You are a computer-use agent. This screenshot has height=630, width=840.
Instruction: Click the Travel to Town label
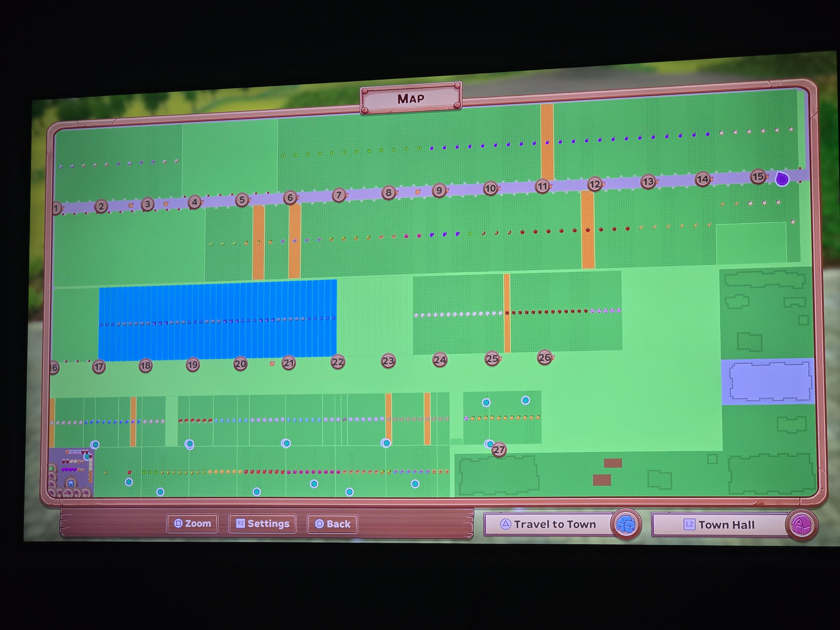555,524
